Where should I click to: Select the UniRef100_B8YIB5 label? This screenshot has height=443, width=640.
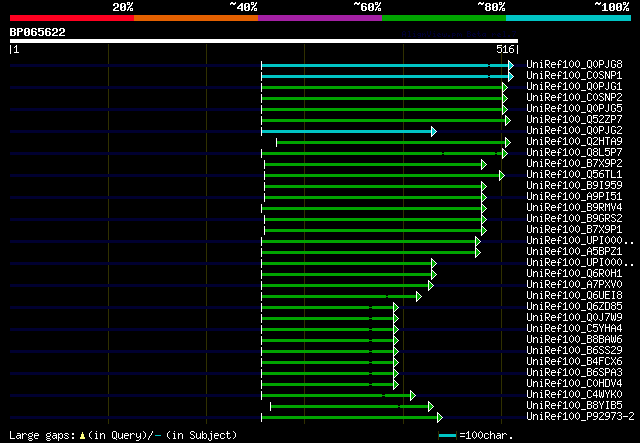click(x=574, y=406)
